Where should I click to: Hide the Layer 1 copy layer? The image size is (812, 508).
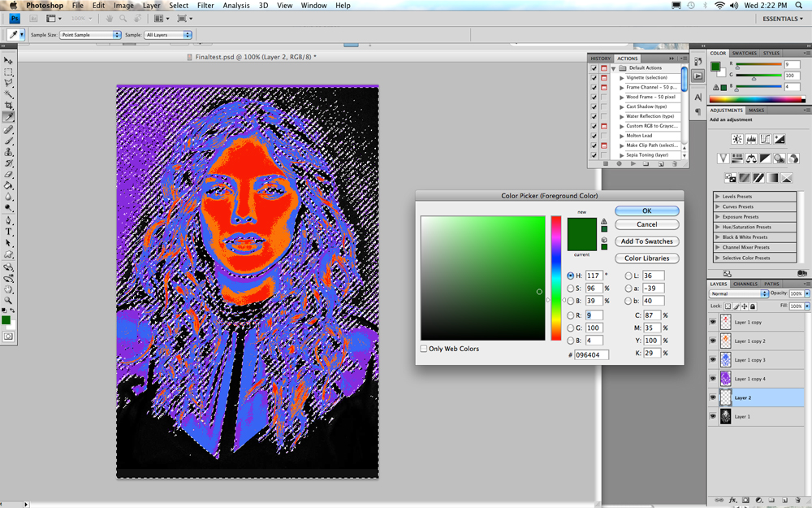tap(713, 322)
